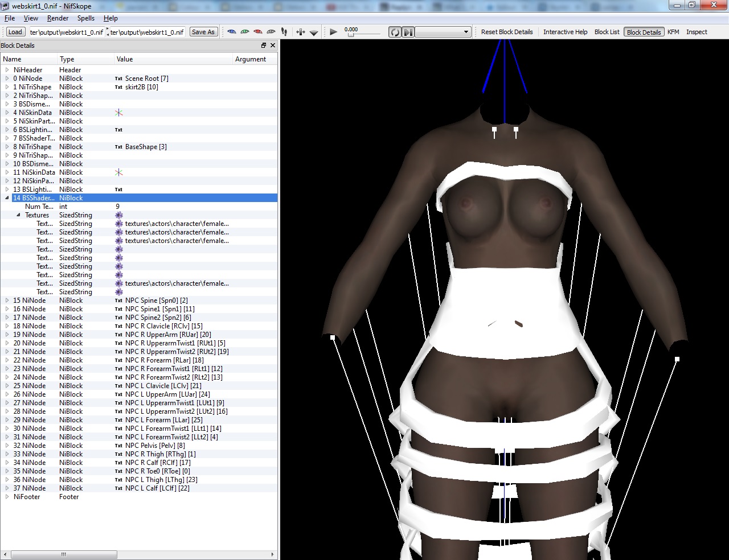Select the walk view footprints icon

tap(284, 32)
